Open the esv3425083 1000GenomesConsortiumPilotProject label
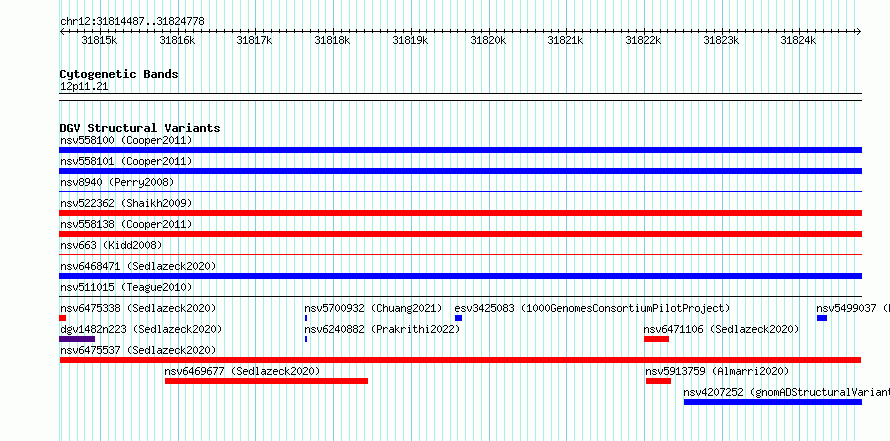Screen dimensions: 890x441 [x=593, y=308]
